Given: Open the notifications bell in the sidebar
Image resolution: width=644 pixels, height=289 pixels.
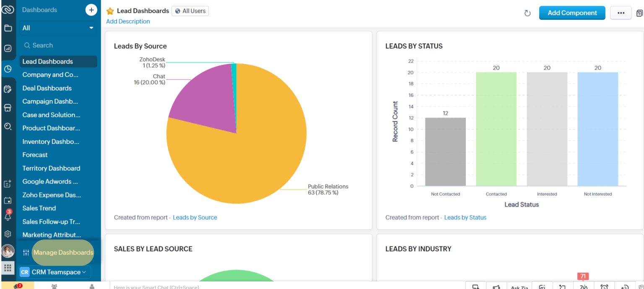Looking at the screenshot, I should tap(8, 218).
